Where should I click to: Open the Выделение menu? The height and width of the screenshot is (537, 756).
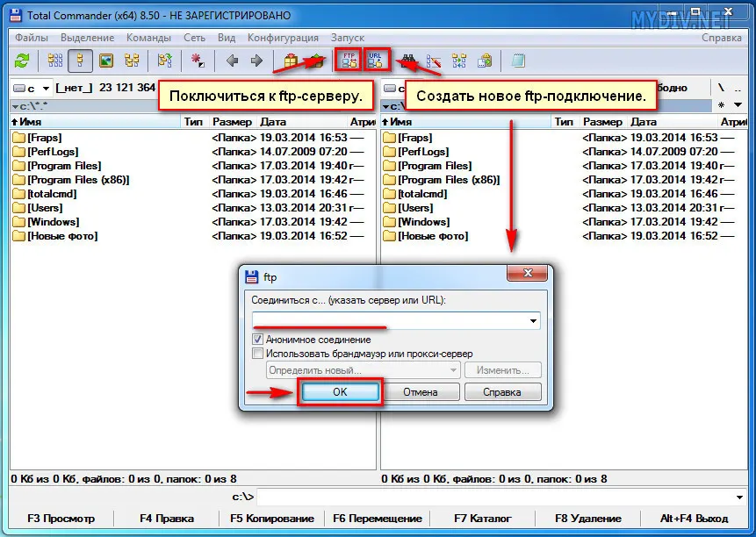[x=87, y=38]
